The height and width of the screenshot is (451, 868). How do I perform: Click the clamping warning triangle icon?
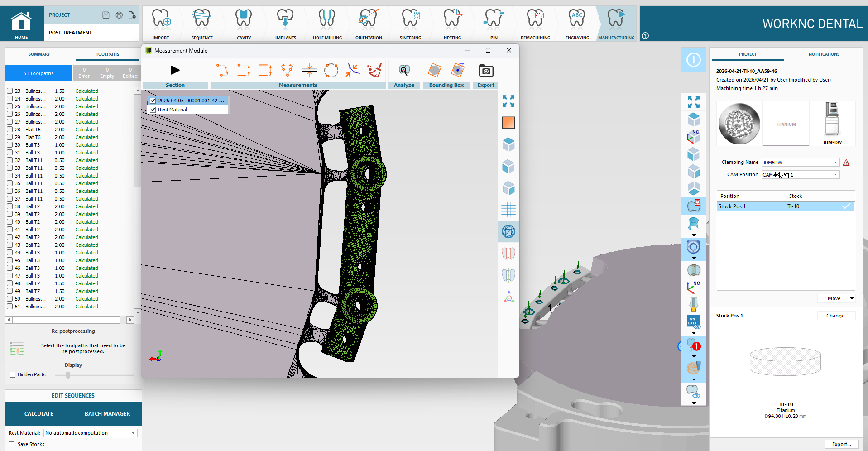click(x=846, y=163)
